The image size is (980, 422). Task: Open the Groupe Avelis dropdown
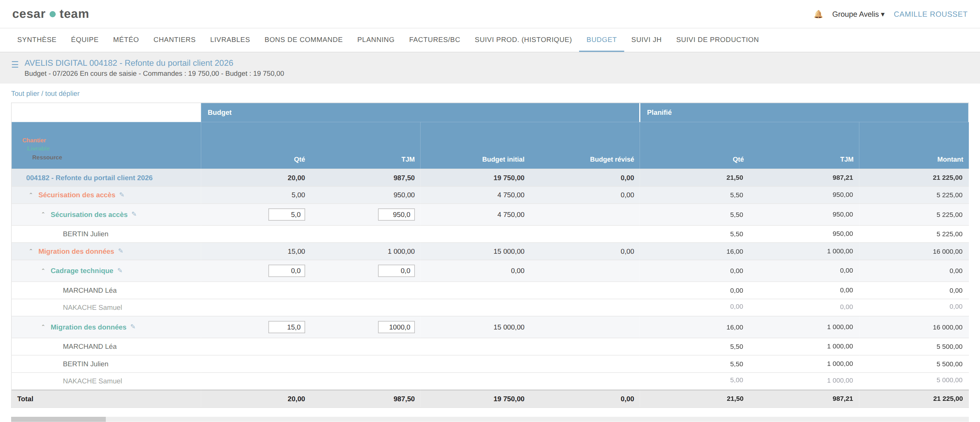pyautogui.click(x=858, y=14)
